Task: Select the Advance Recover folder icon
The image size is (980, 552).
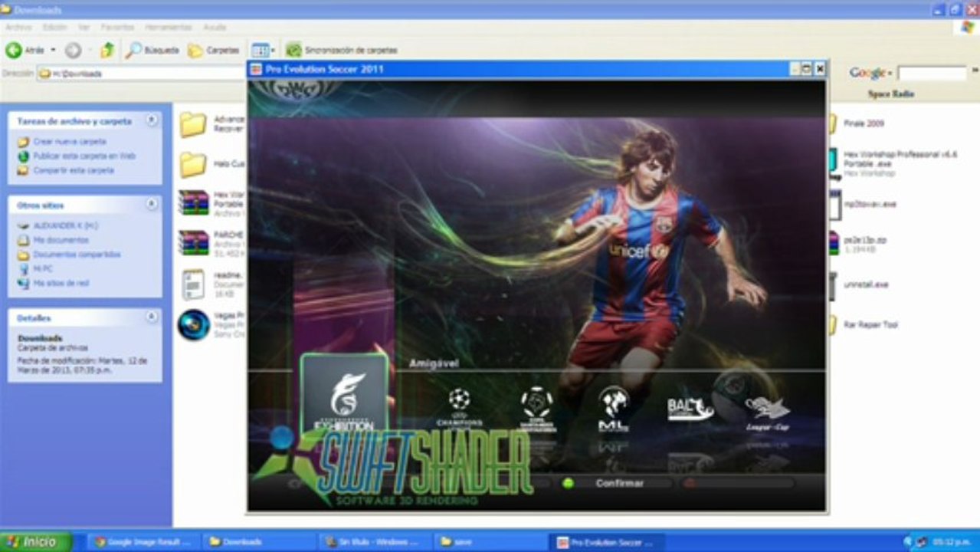Action: [193, 124]
